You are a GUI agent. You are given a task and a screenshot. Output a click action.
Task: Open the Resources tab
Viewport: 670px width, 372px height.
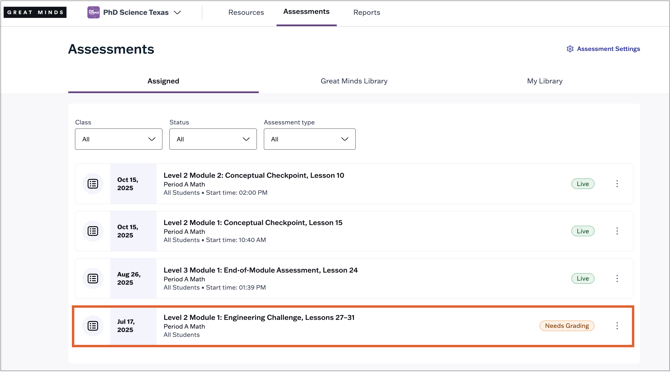pos(246,12)
